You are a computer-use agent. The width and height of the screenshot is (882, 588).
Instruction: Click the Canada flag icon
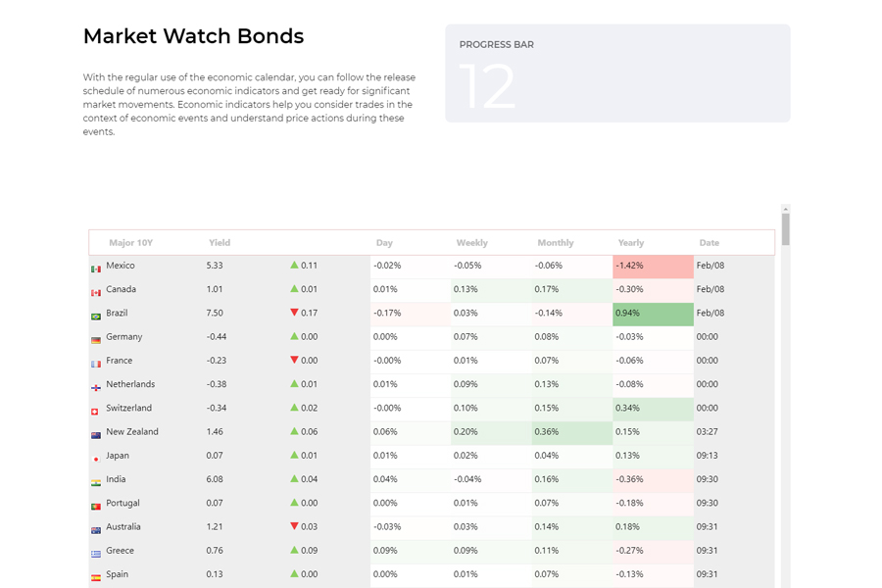coord(96,292)
